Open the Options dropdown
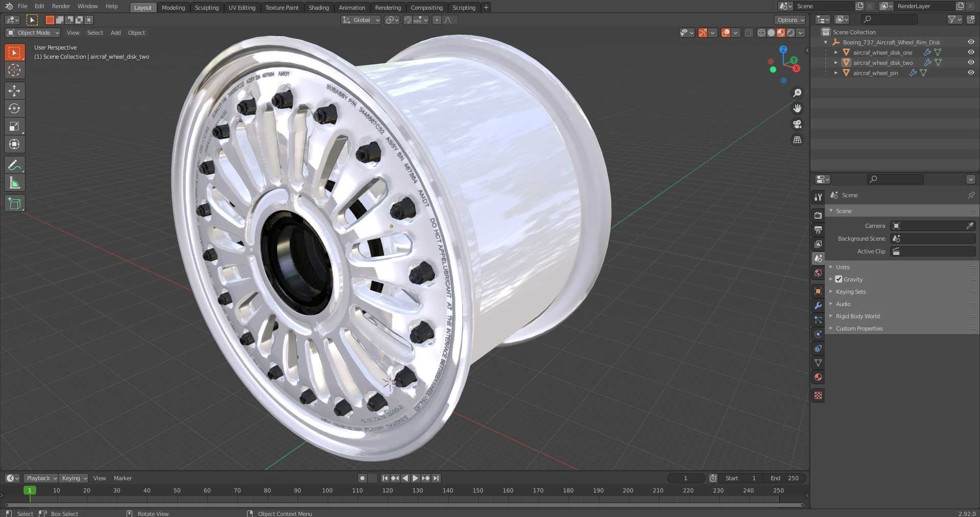 coord(790,20)
